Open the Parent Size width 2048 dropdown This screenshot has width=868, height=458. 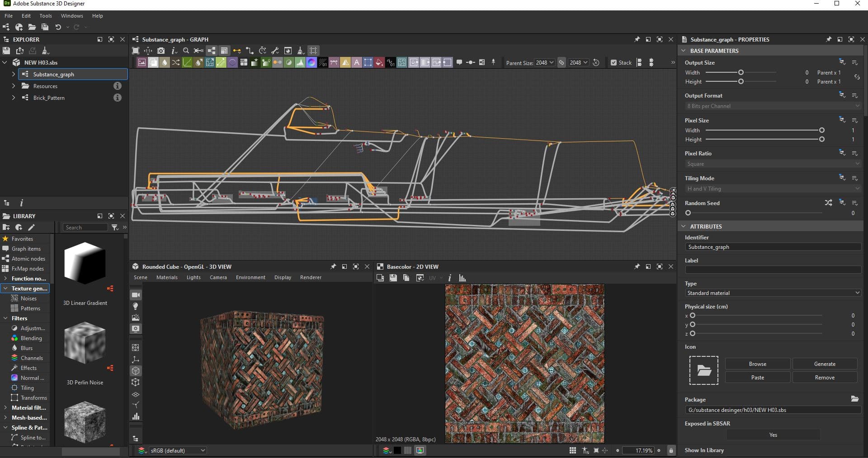coord(545,63)
